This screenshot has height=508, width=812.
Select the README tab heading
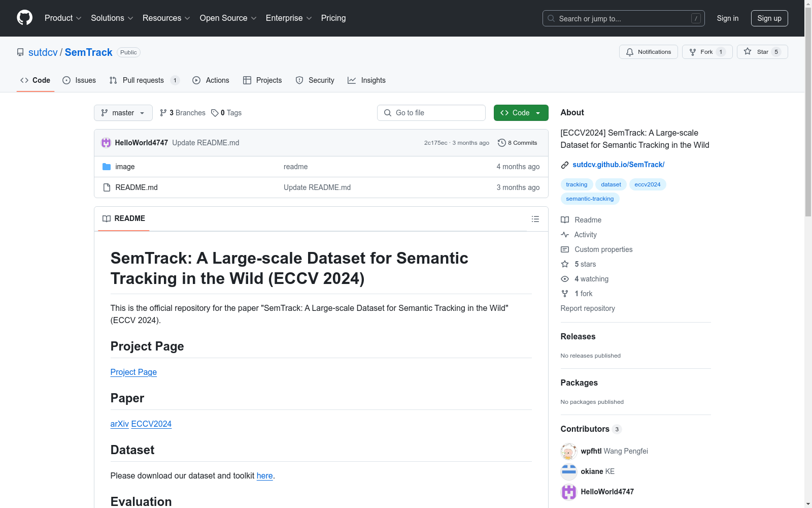(x=124, y=218)
